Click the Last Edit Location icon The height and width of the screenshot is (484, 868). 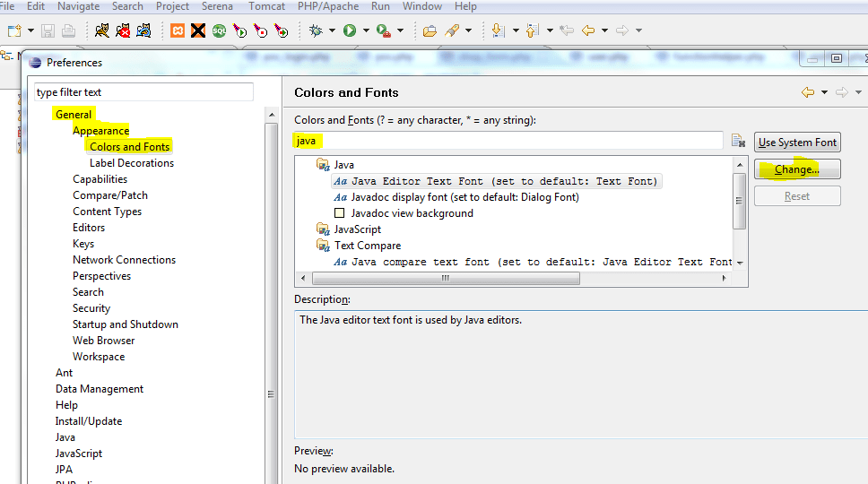point(567,30)
